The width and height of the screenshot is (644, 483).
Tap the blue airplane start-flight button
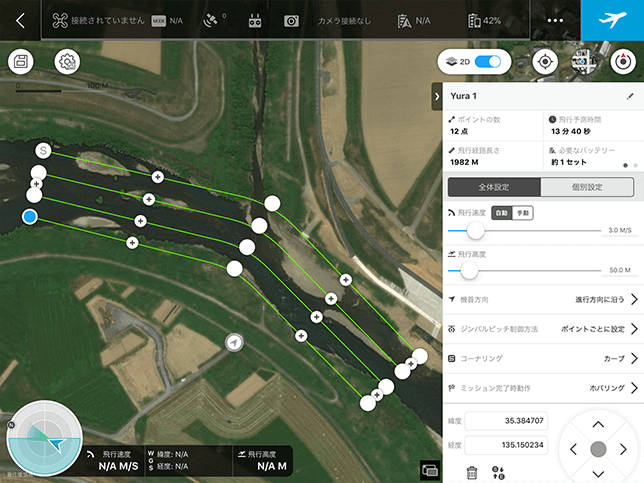[x=612, y=20]
